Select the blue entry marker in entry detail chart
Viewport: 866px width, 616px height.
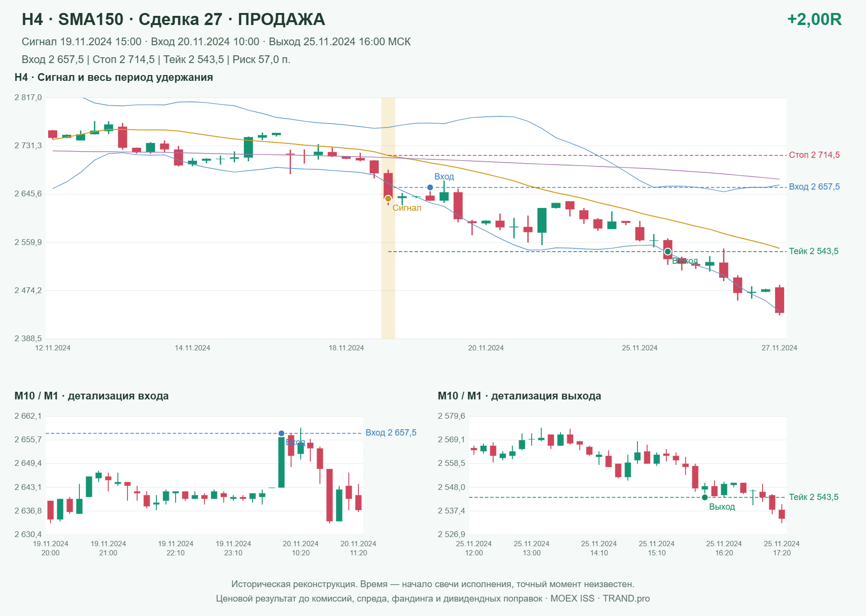tap(281, 434)
